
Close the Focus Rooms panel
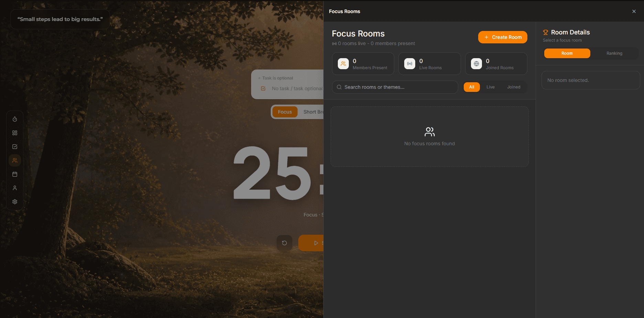coord(634,11)
